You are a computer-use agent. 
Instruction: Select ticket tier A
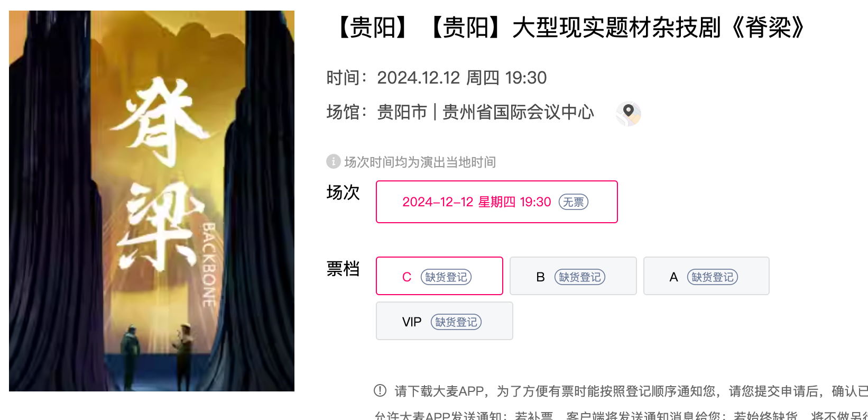click(706, 276)
